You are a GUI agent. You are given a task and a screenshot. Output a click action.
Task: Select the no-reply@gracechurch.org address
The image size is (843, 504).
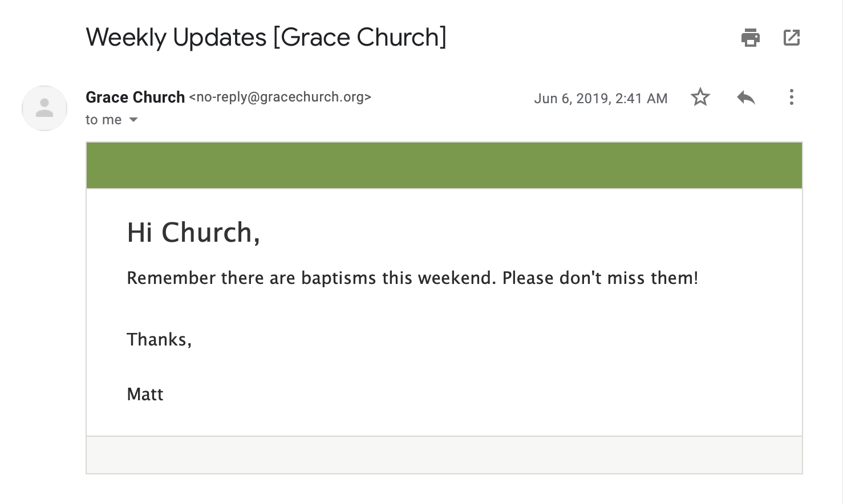[x=280, y=97]
